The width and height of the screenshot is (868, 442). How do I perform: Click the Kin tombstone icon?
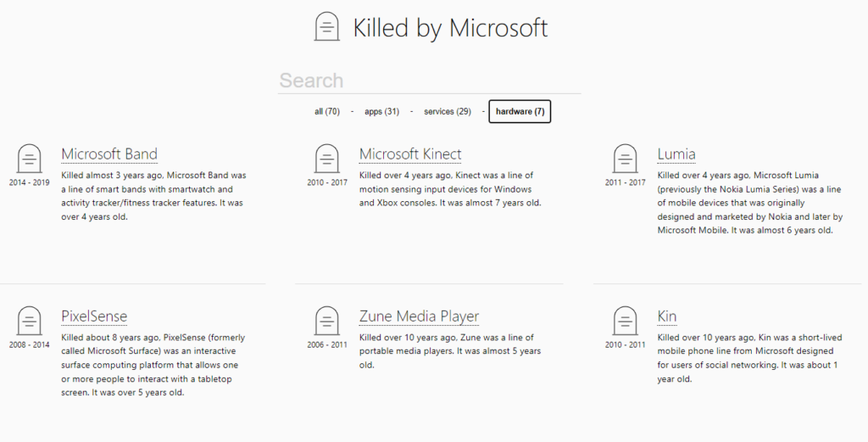tap(625, 322)
